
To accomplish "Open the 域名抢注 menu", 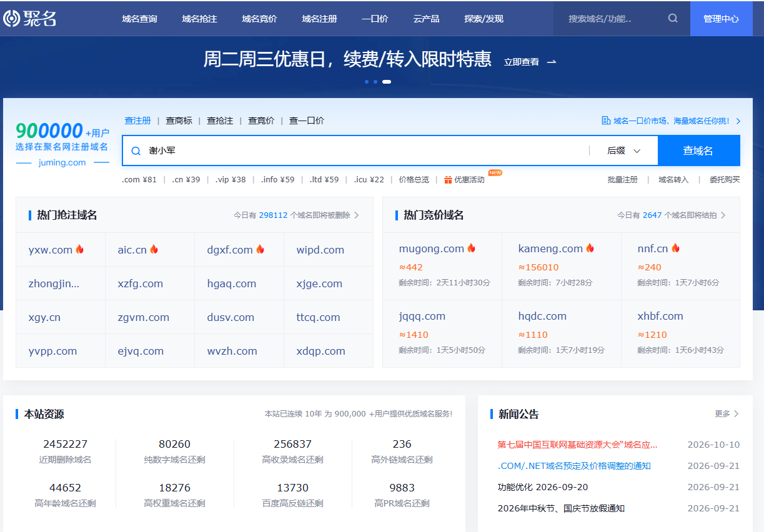I will pos(199,19).
